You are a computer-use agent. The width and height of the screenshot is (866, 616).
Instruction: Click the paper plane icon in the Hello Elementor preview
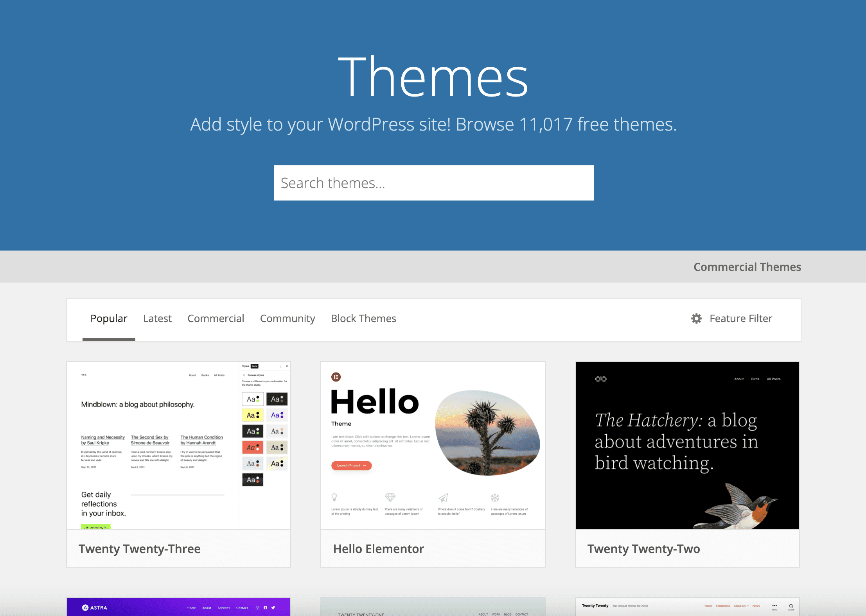tap(443, 498)
